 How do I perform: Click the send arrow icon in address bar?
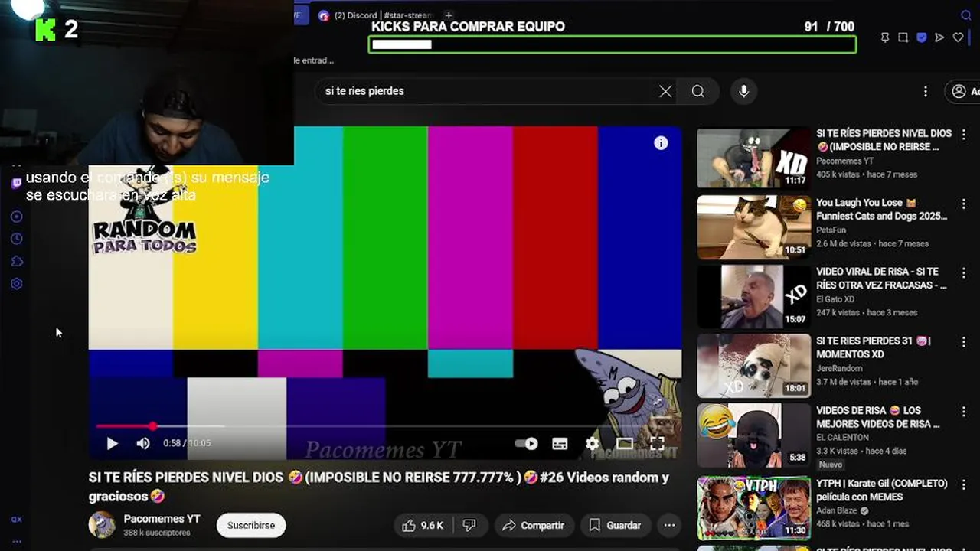pyautogui.click(x=939, y=37)
